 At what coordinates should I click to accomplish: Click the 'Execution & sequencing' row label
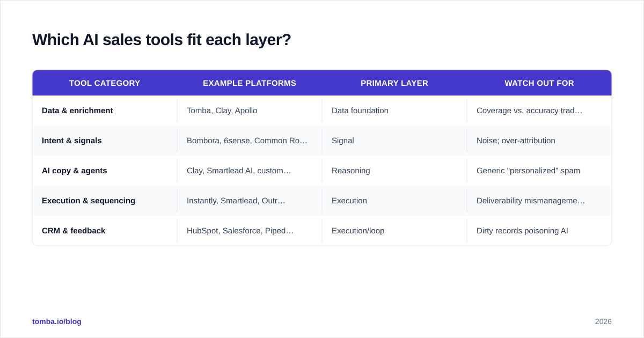[x=89, y=201]
